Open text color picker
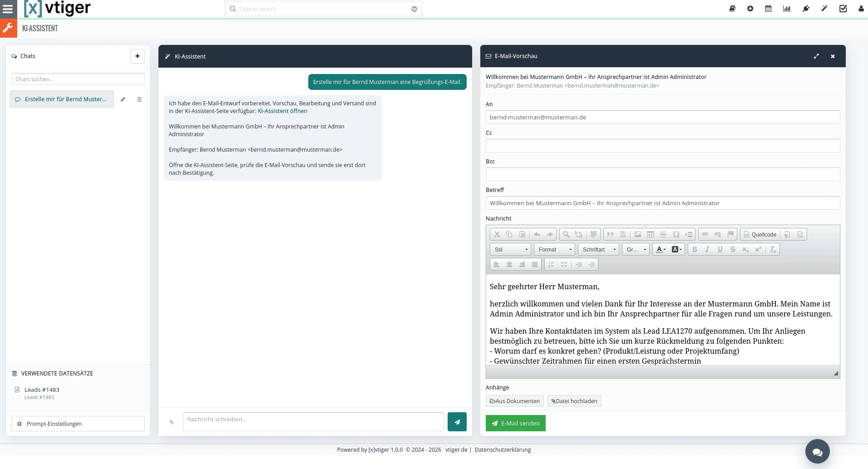868x469 pixels. (661, 250)
